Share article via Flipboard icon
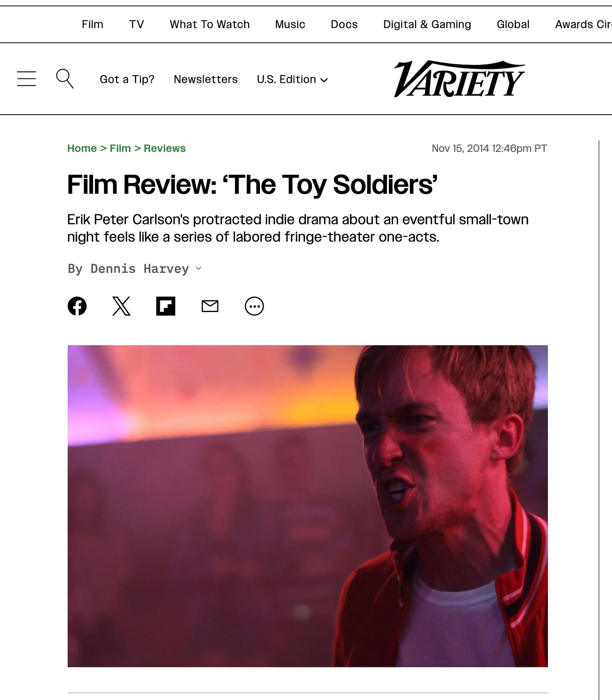Screen dimensions: 612x700 pyautogui.click(x=166, y=306)
